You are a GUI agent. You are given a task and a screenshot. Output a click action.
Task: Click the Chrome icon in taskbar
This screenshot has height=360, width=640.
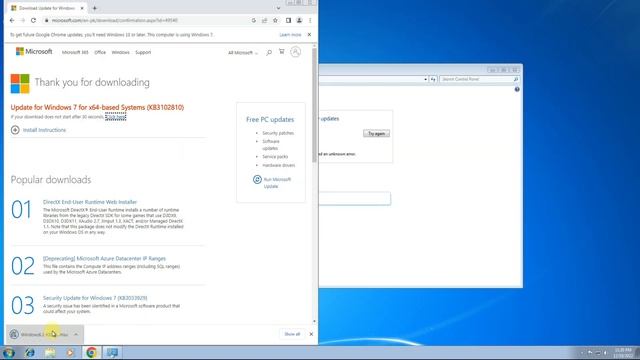(91, 353)
